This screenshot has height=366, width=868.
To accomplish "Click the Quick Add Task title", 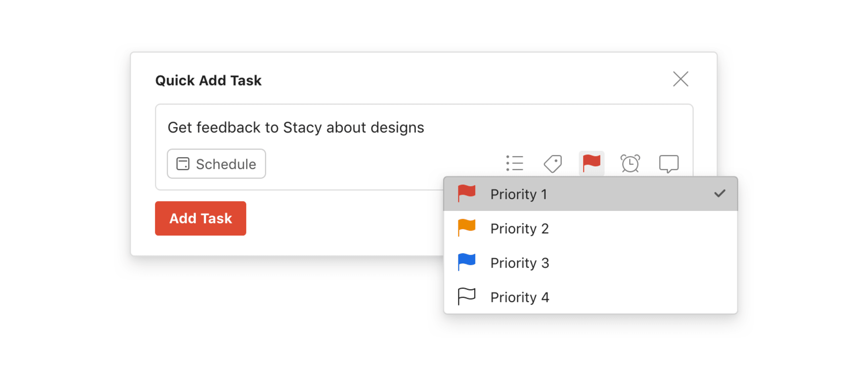I will (208, 80).
